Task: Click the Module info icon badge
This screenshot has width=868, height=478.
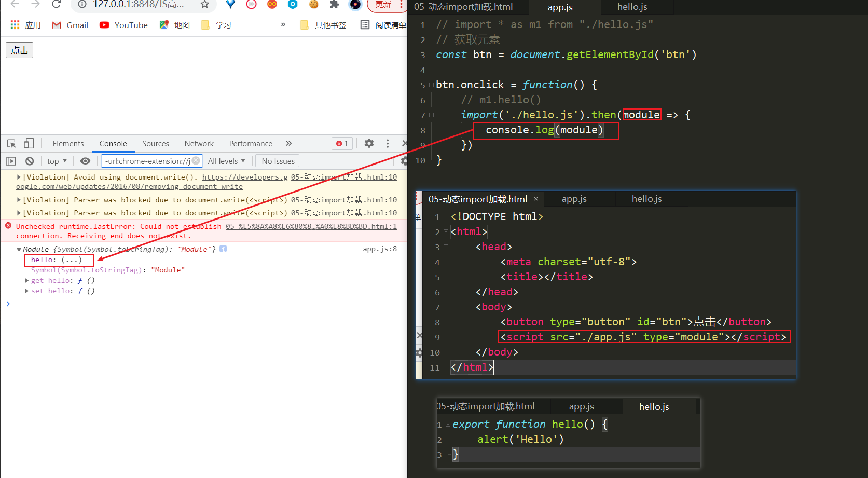Action: coord(223,249)
